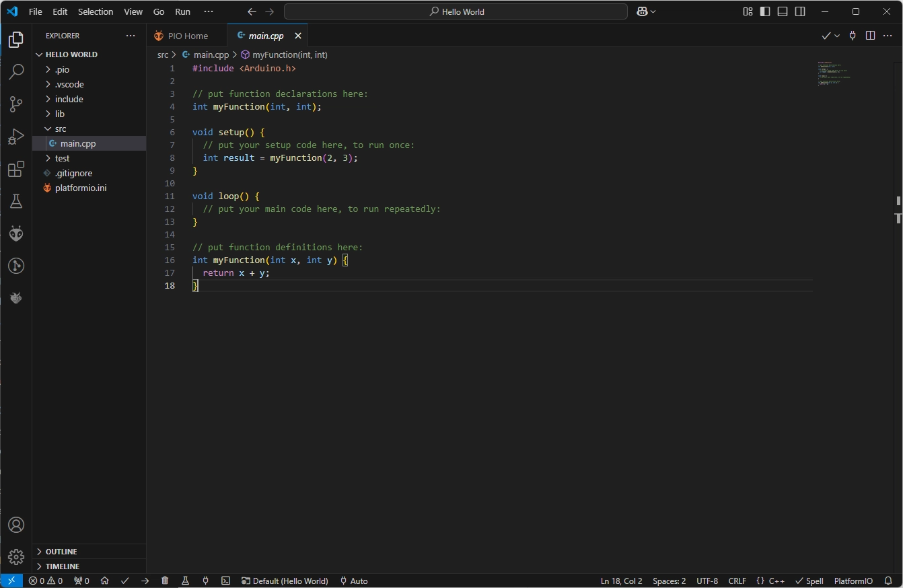Open the Extensions view

(16, 170)
